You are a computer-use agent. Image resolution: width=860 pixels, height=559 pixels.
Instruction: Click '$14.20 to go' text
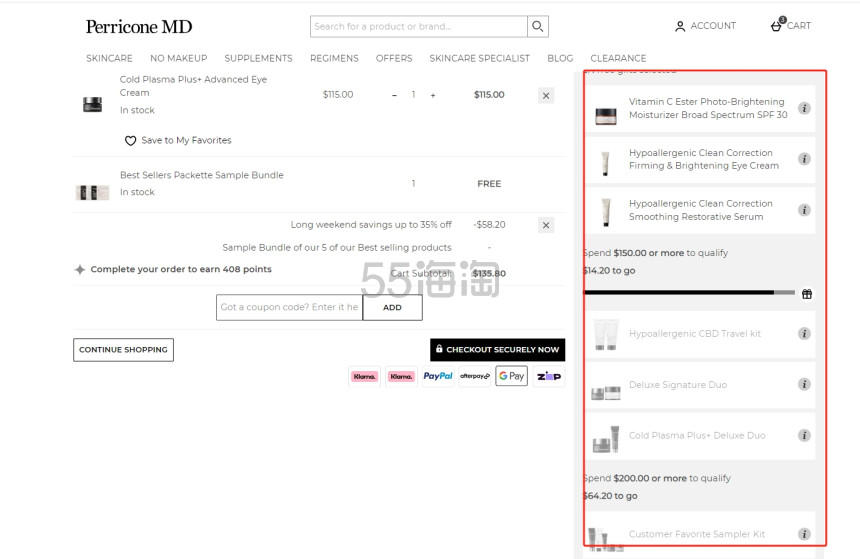tap(609, 270)
